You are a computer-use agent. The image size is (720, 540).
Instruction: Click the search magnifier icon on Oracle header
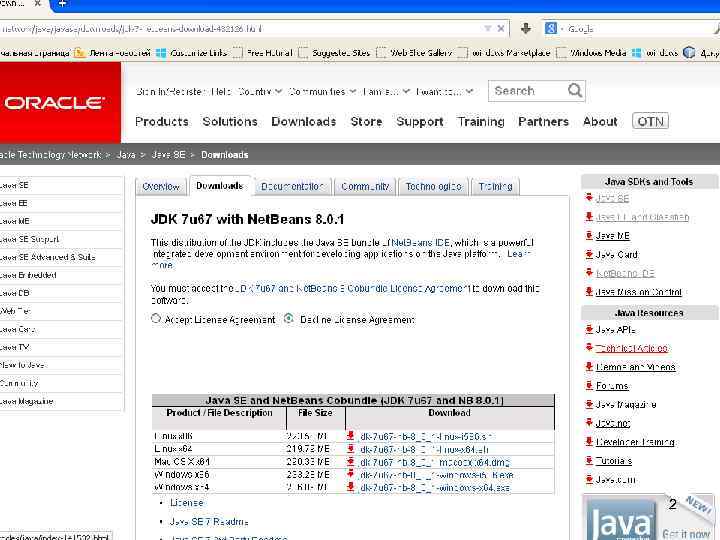[575, 90]
